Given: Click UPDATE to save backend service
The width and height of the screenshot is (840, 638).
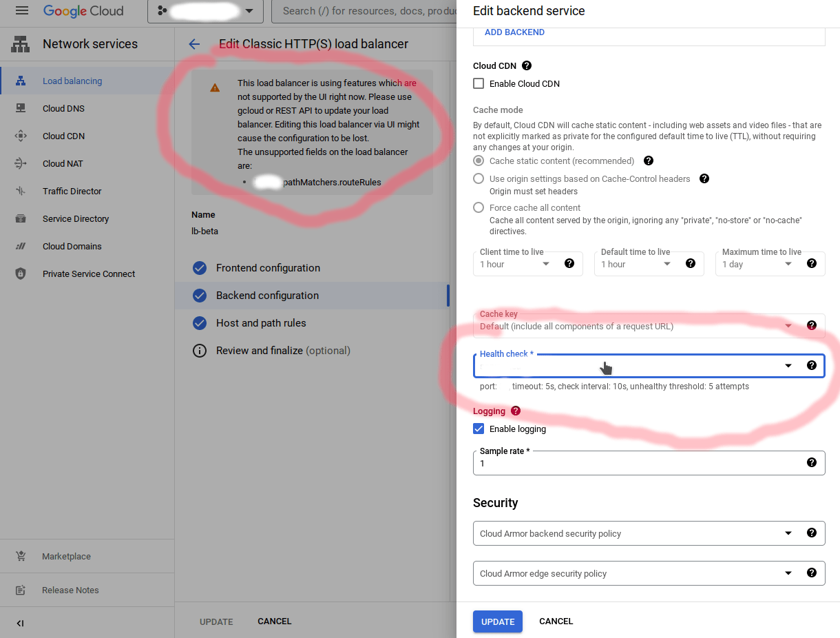Looking at the screenshot, I should (x=497, y=621).
